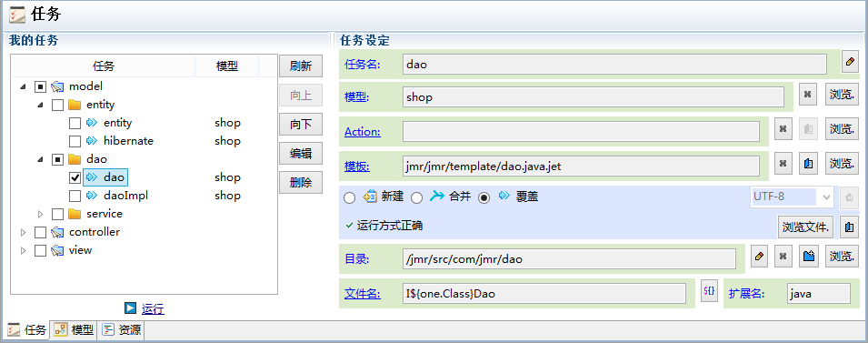The height and width of the screenshot is (343, 868).
Task: Click the hibernate task arrow icon
Action: tap(91, 141)
